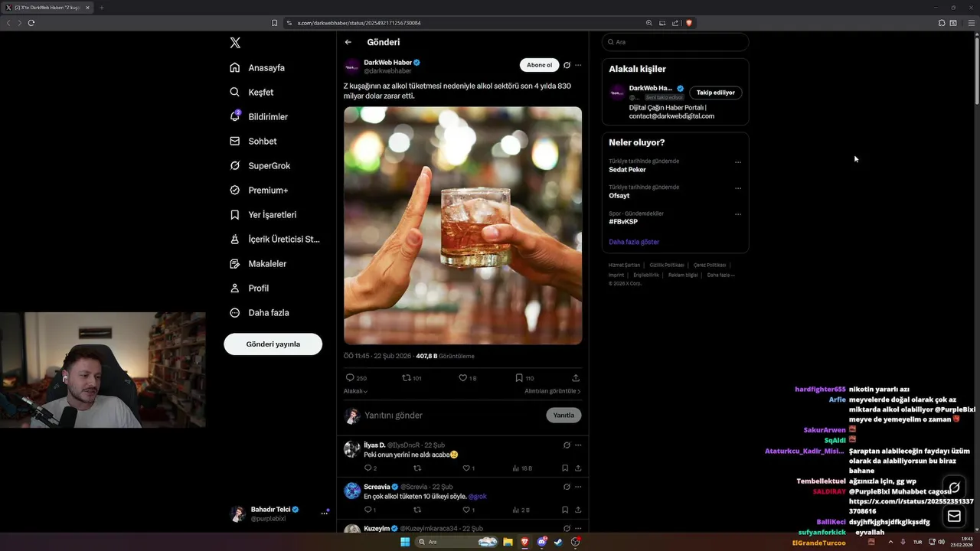This screenshot has width=980, height=551.
Task: Like İlyas D. comment
Action: tap(466, 468)
